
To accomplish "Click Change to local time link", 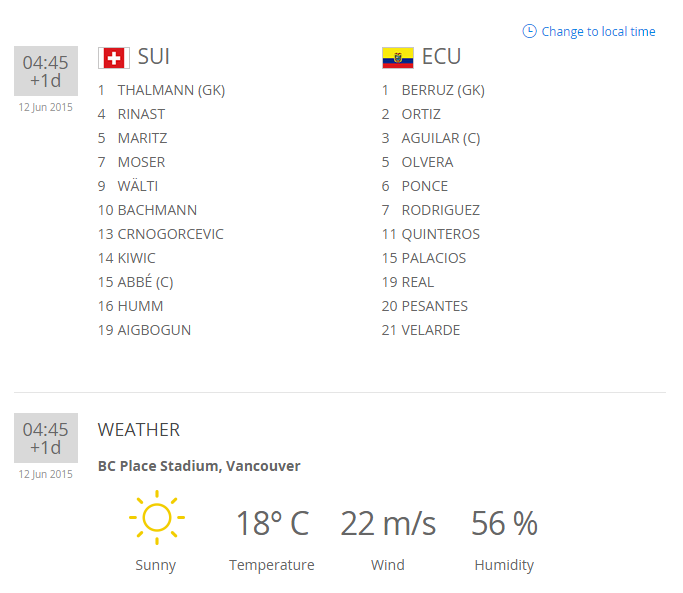I will point(598,31).
